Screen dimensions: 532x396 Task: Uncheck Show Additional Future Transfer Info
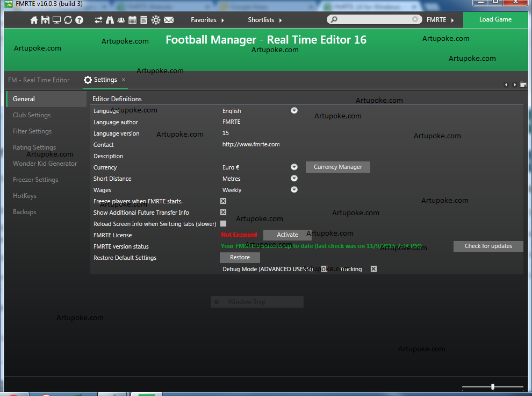click(x=223, y=213)
